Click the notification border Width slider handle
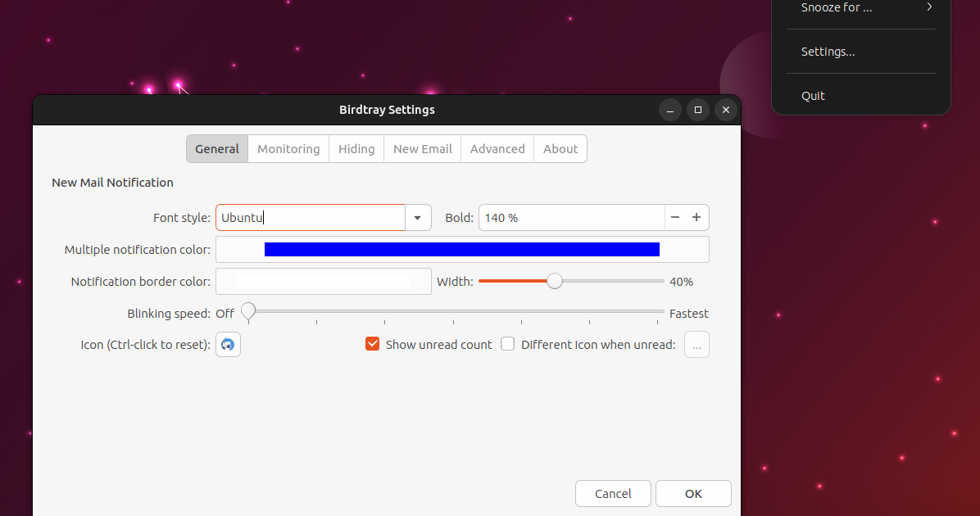Image resolution: width=980 pixels, height=516 pixels. coord(556,281)
